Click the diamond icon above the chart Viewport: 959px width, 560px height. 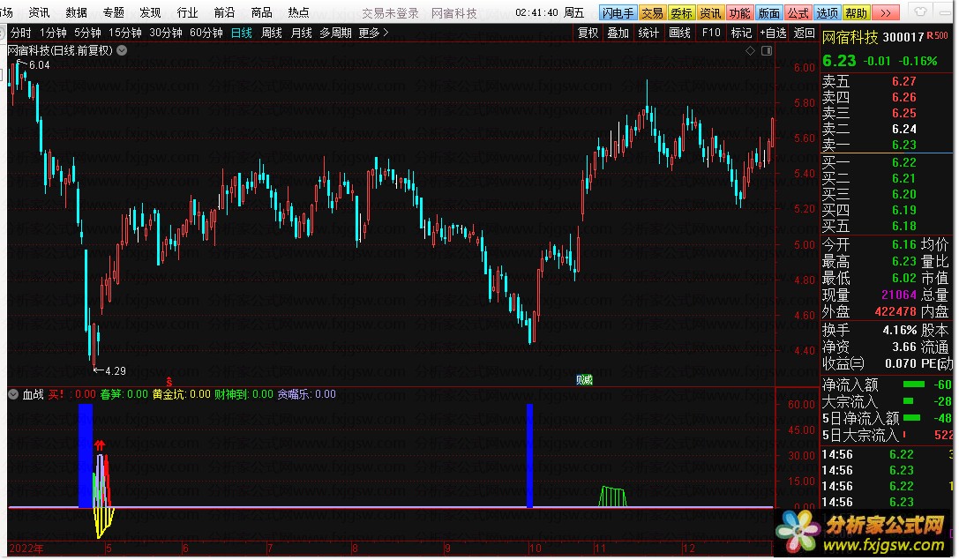pyautogui.click(x=750, y=51)
